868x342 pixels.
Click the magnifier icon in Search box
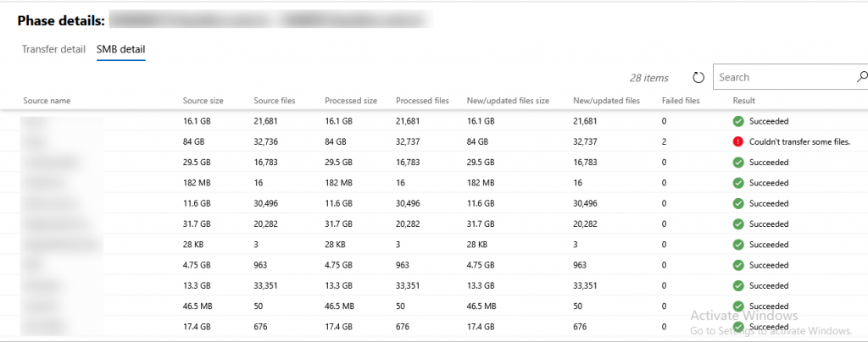pyautogui.click(x=862, y=77)
